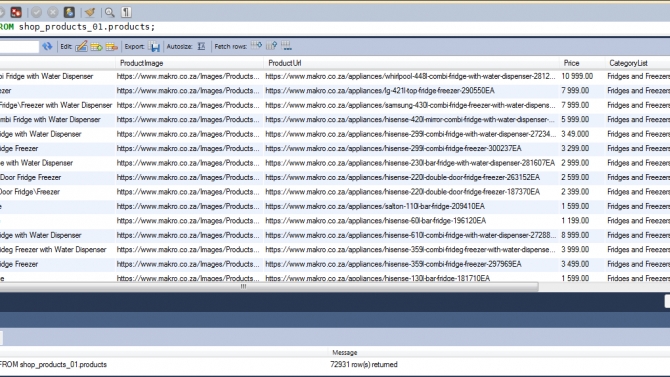Select the price cell 1 199.00

582,221
